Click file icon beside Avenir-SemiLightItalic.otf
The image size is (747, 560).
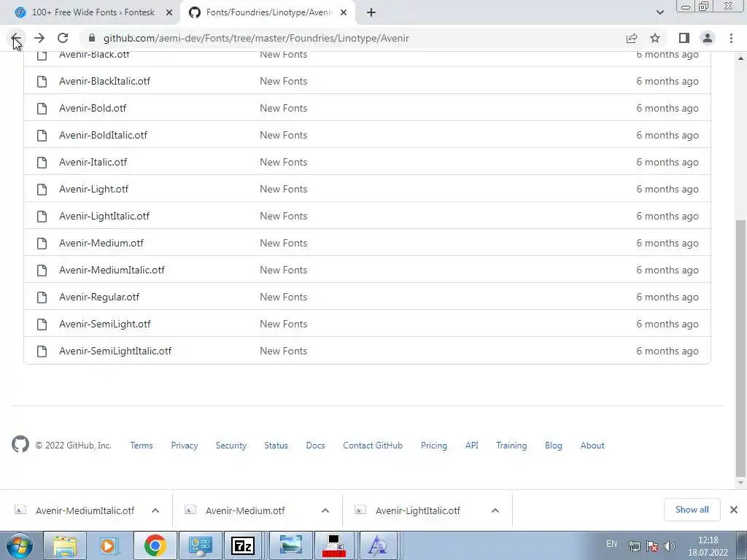tap(42, 351)
